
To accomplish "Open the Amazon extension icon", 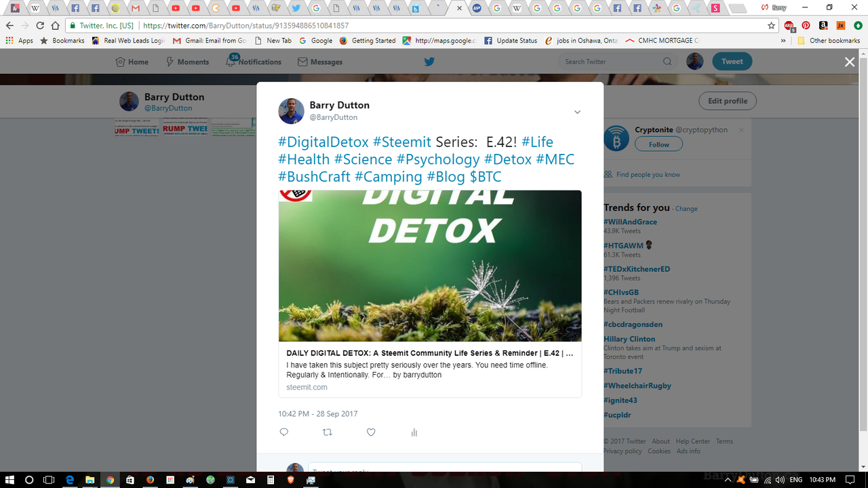I will [823, 26].
